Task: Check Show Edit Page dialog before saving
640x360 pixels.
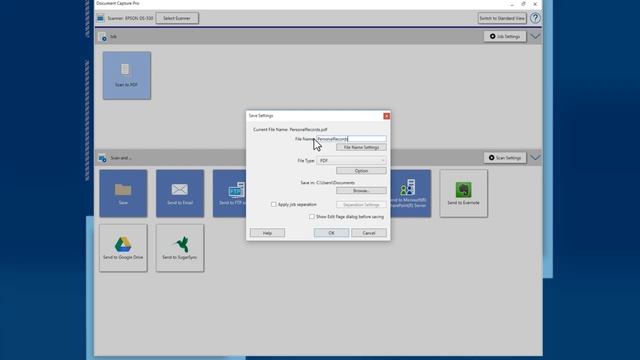Action: (x=312, y=217)
